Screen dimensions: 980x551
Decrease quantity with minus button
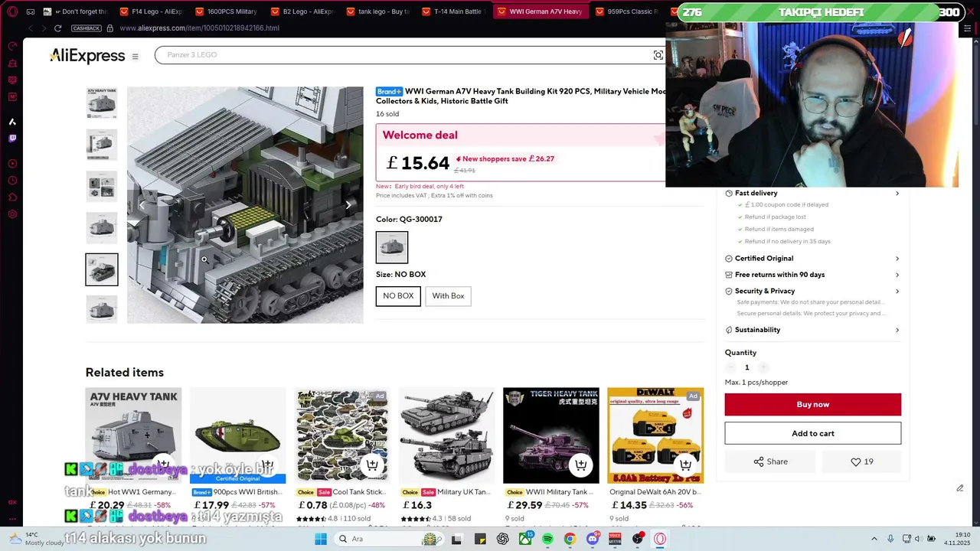(x=730, y=368)
